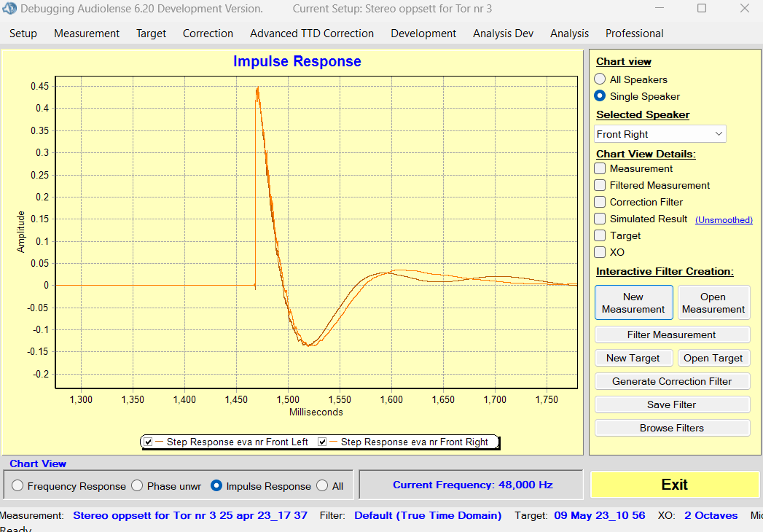Image resolution: width=763 pixels, height=532 pixels.
Task: Click the yellow Exit button
Action: click(x=674, y=485)
